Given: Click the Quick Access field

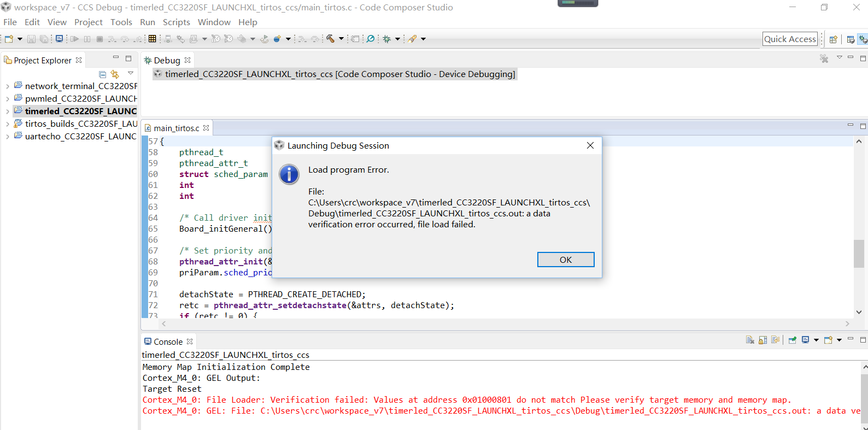Looking at the screenshot, I should click(x=790, y=39).
